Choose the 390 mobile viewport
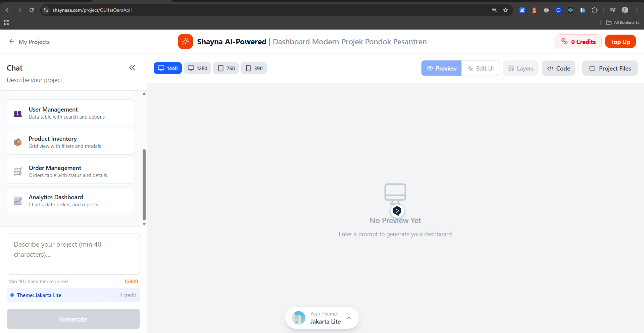Screen dimensions: 644x333 (254, 68)
